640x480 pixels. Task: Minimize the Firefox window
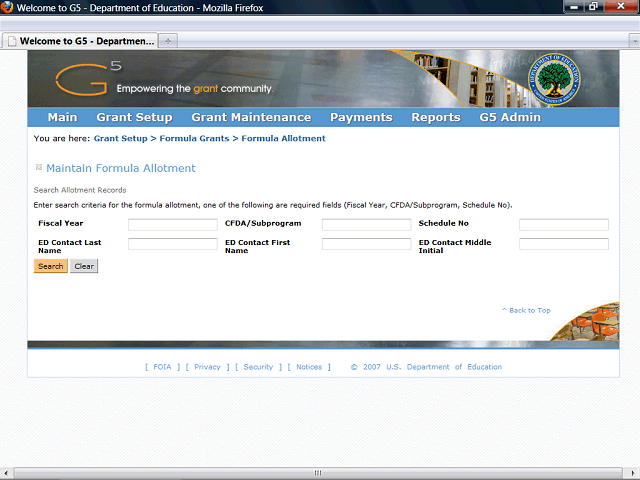point(574,7)
